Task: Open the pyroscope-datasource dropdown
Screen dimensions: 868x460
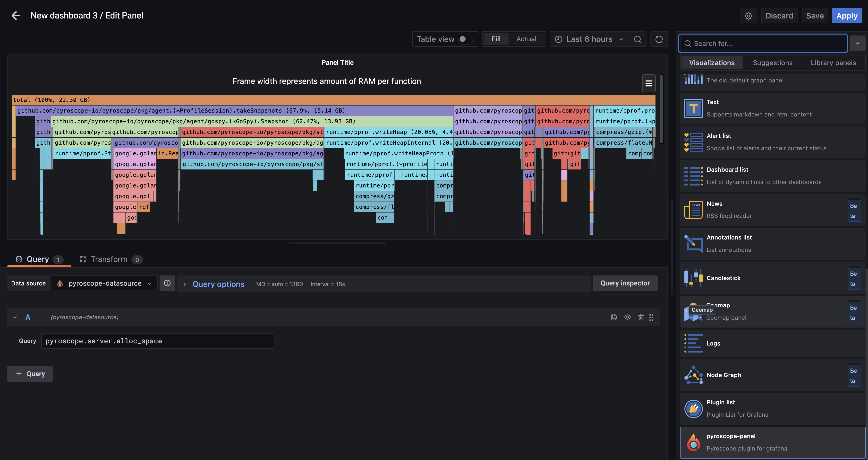Action: coord(104,283)
